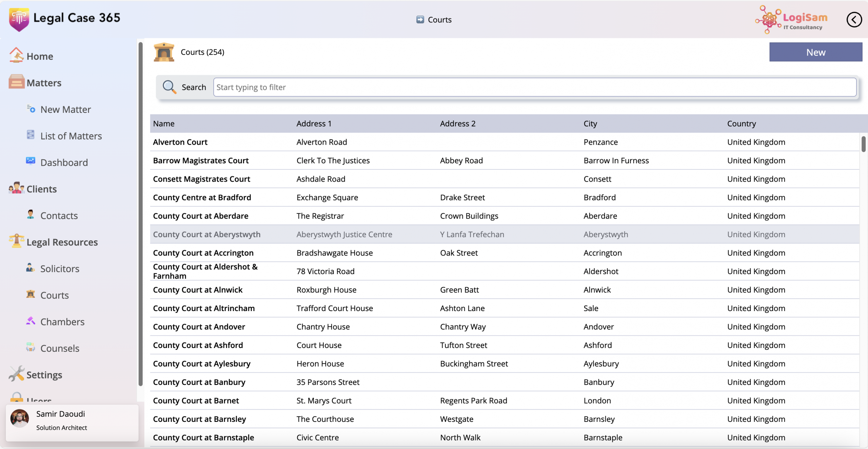The width and height of the screenshot is (868, 449).
Task: Open the Alverton Court record
Action: pyautogui.click(x=180, y=142)
